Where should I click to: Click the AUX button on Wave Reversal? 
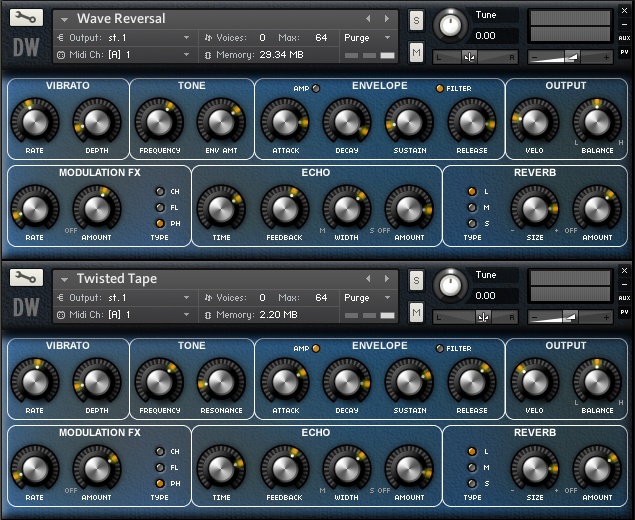point(624,37)
